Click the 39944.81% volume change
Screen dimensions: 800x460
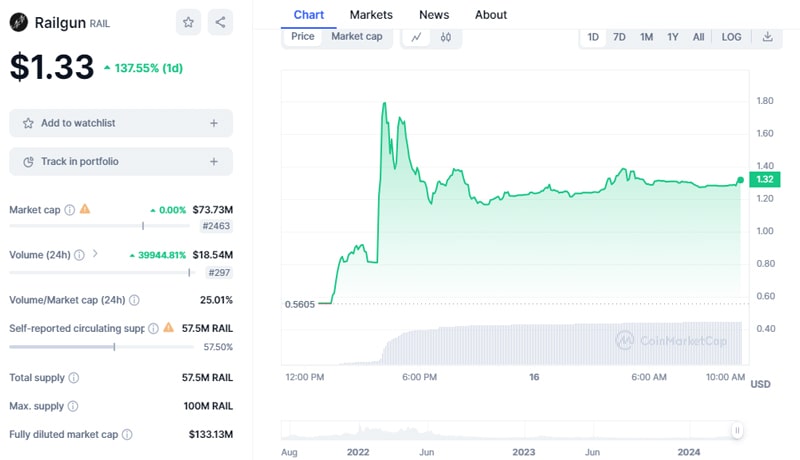(158, 254)
